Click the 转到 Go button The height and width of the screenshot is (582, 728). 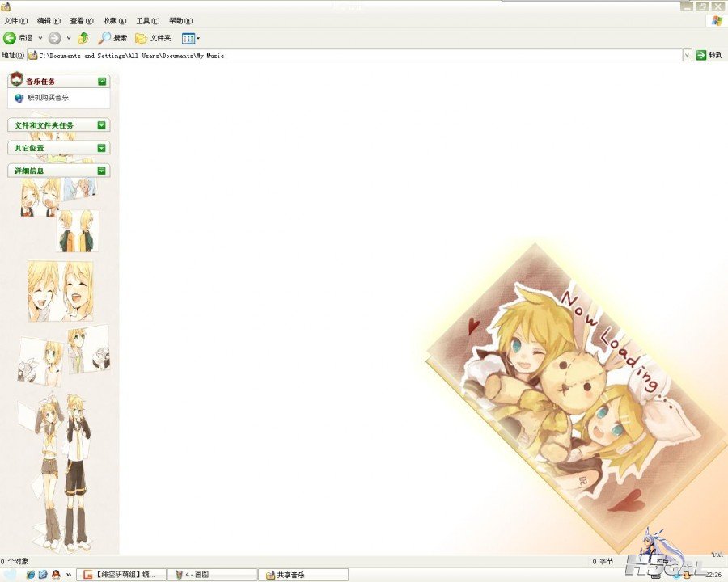pos(709,55)
